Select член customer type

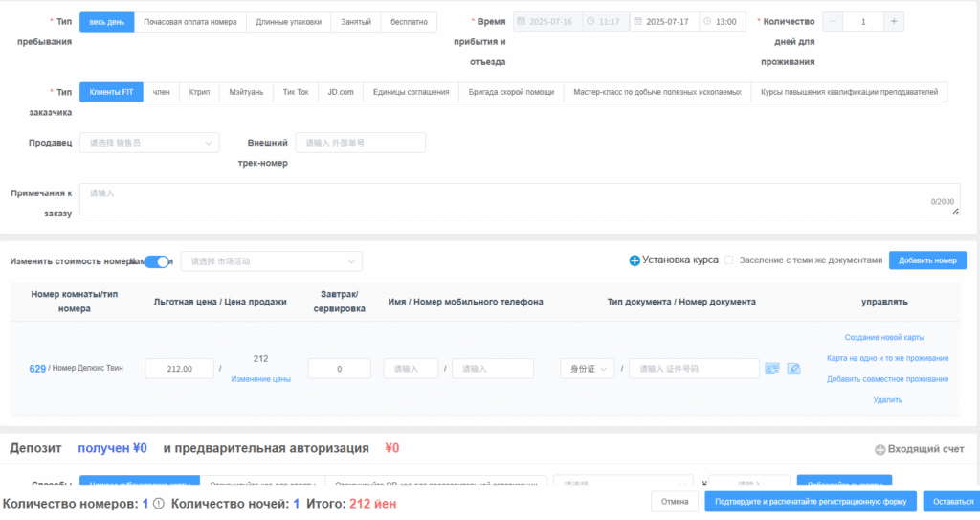coord(161,92)
